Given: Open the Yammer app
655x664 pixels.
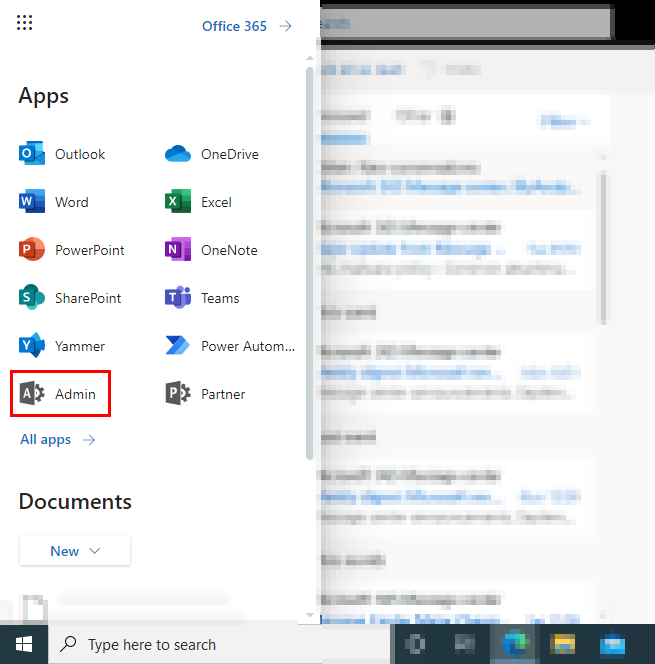Looking at the screenshot, I should click(x=62, y=346).
